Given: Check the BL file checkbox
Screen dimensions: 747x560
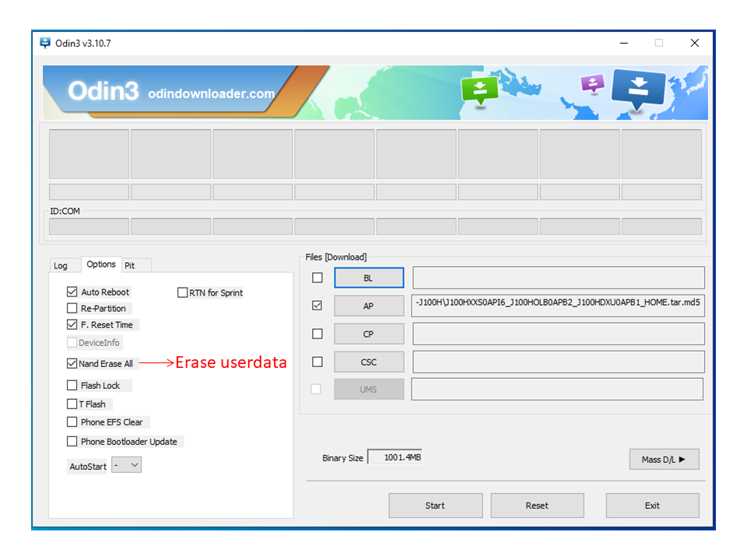Looking at the screenshot, I should click(317, 278).
